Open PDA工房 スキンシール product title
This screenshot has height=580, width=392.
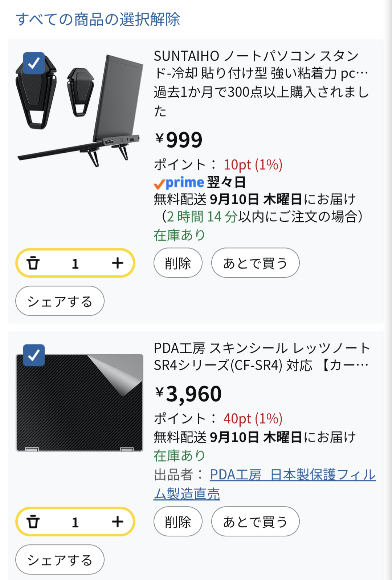(262, 357)
